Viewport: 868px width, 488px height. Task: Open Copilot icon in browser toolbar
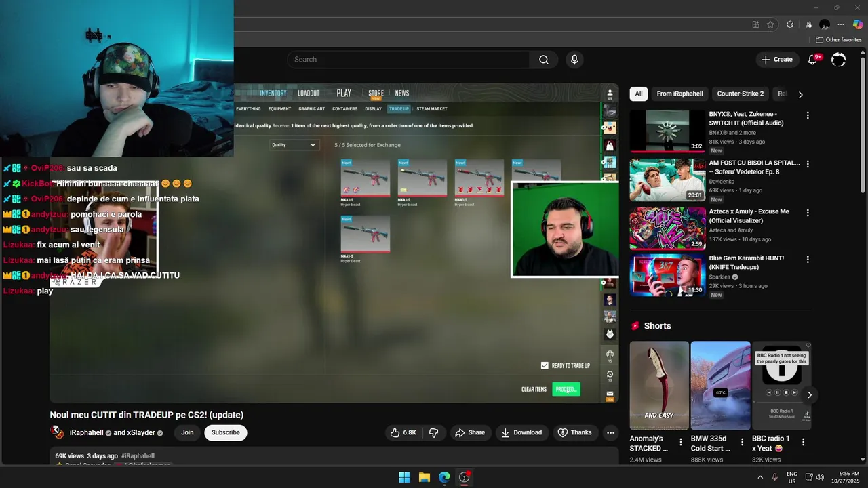(x=858, y=24)
